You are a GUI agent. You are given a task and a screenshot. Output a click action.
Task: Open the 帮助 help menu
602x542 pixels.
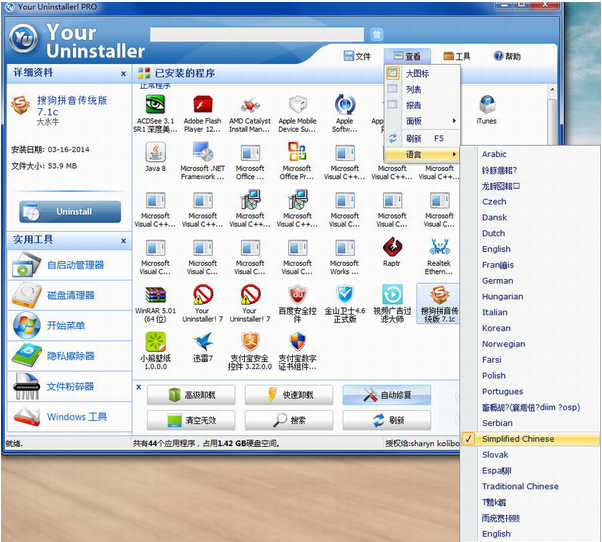pos(507,56)
